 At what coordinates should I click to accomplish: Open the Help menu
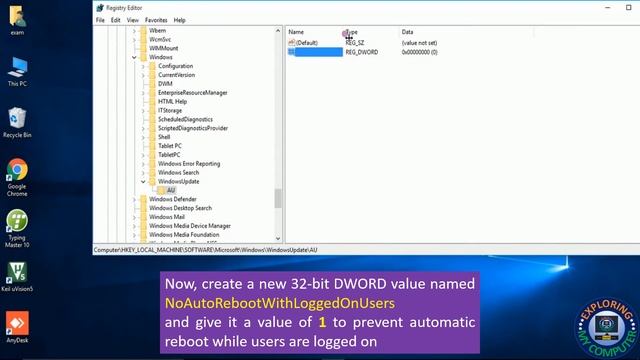(x=179, y=20)
